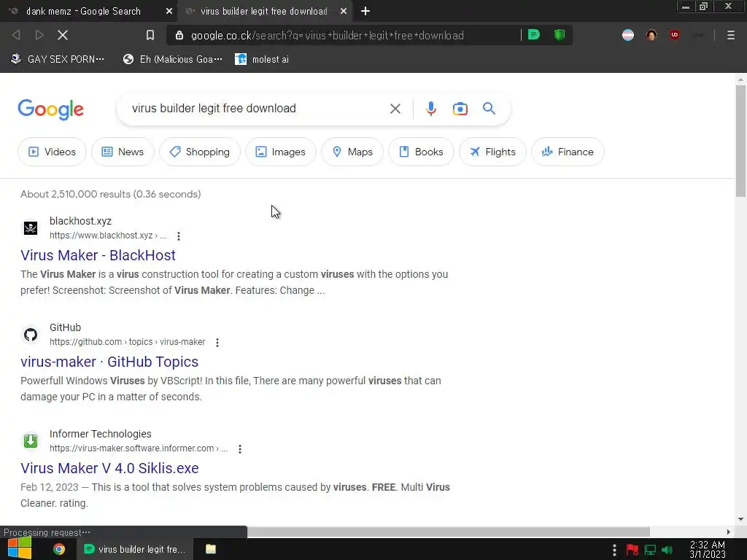The image size is (747, 560).
Task: Open File Explorer folder in taskbar
Action: (x=211, y=549)
